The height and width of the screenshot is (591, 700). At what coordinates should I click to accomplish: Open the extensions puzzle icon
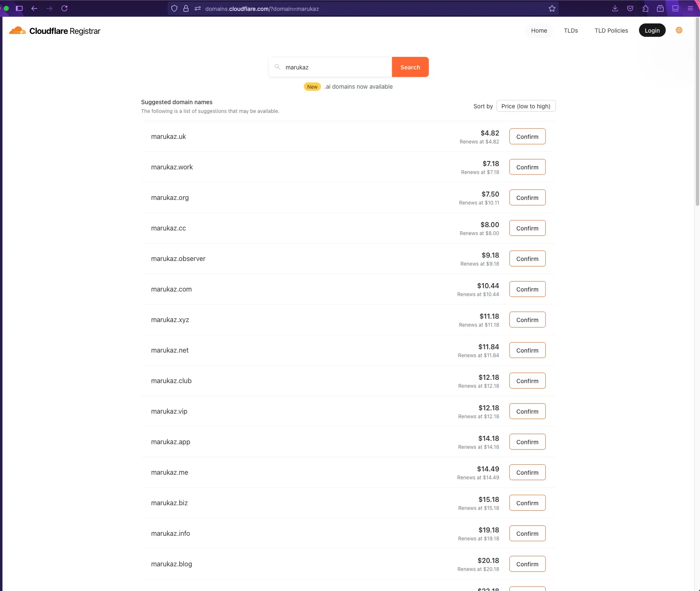(645, 8)
